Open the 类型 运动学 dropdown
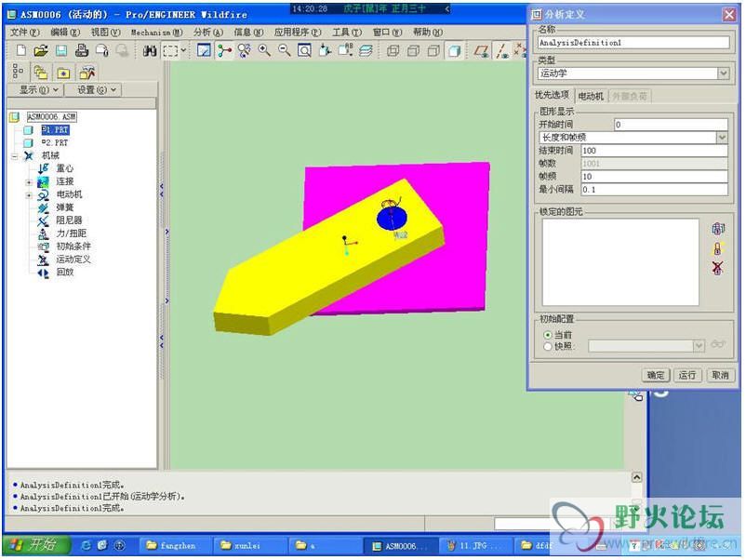The height and width of the screenshot is (560, 746). (723, 73)
